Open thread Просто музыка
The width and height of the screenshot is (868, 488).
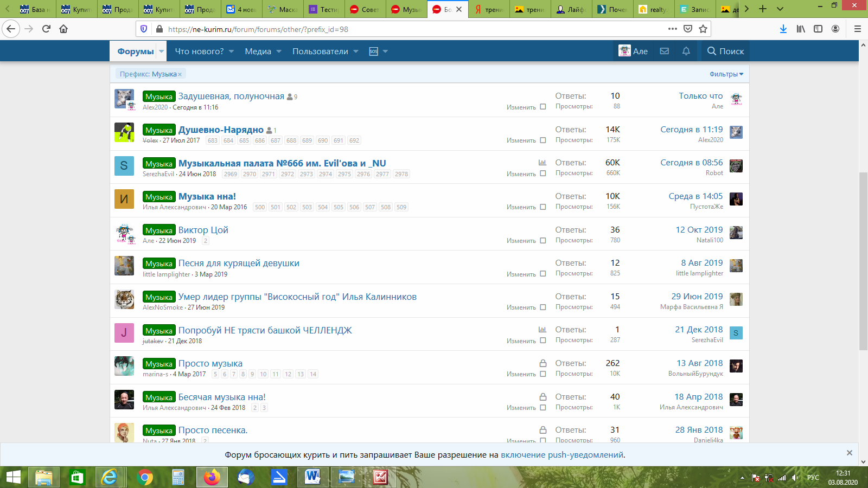point(210,364)
